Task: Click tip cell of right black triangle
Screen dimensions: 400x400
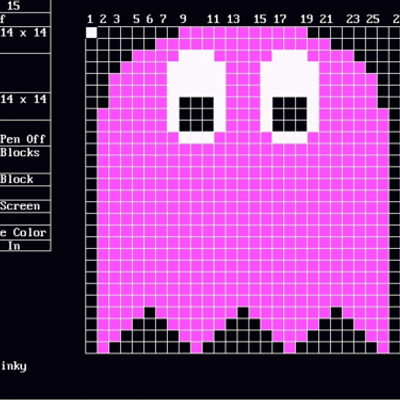Action: [337, 313]
